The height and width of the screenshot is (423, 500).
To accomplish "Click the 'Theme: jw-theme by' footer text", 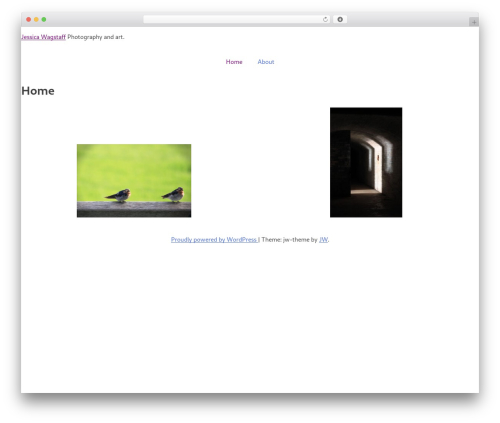I will tap(289, 239).
